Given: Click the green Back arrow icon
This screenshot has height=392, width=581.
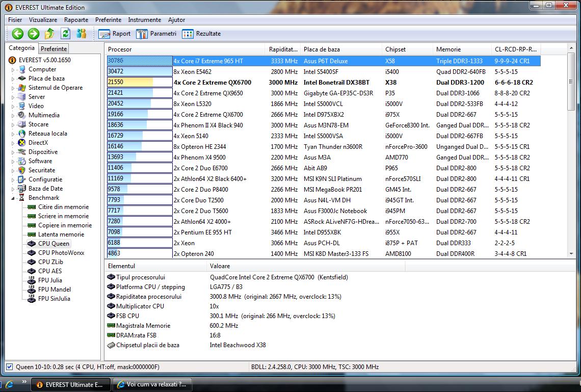Looking at the screenshot, I should coord(17,34).
